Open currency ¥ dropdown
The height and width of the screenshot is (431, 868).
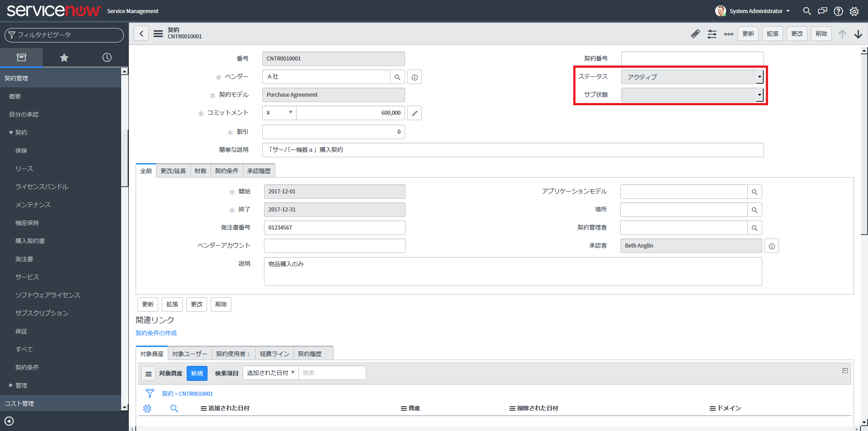(279, 113)
